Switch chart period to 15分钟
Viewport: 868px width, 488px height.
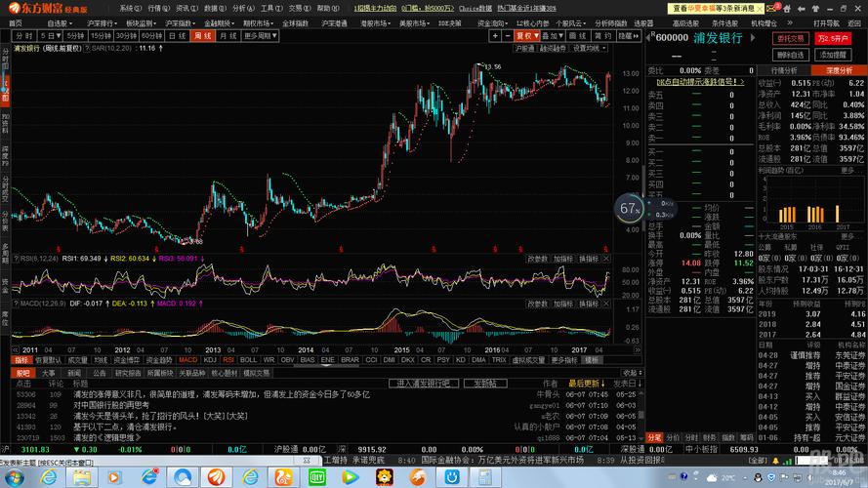101,36
